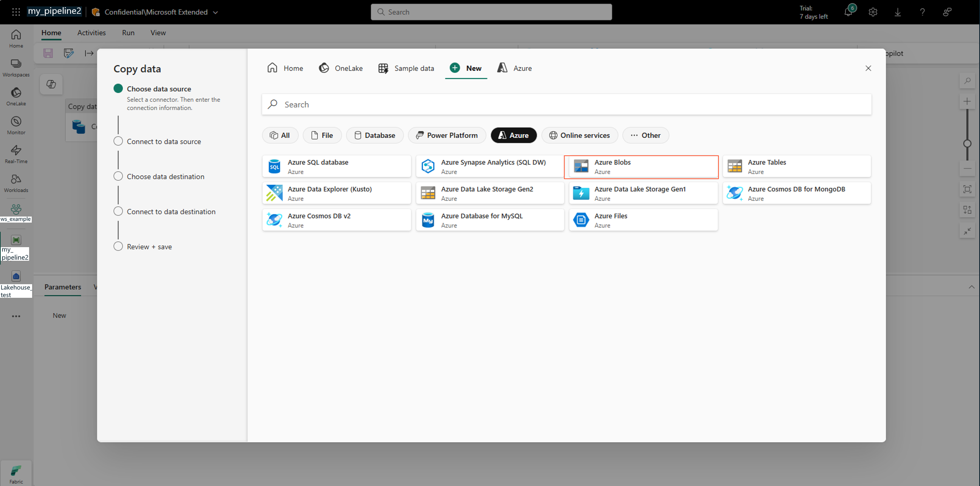Switch to the Sample data tab
This screenshot has height=486, width=980.
point(406,68)
